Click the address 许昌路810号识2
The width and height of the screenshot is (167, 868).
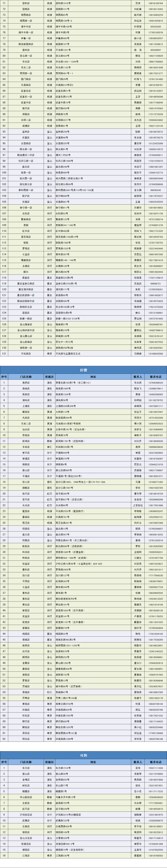tap(65, 85)
